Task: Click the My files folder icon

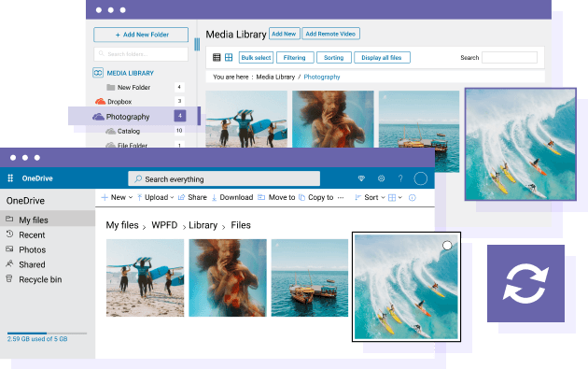Action: pyautogui.click(x=9, y=220)
